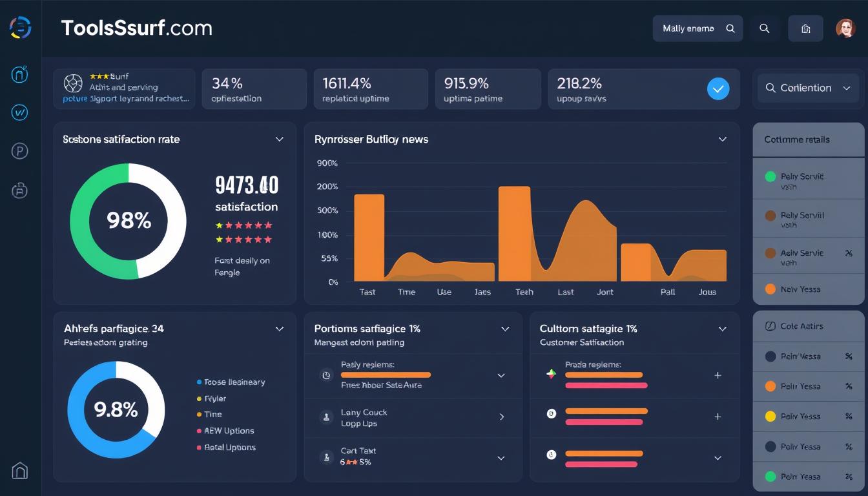Click white circle icon in Cultiorn panel's last row
The width and height of the screenshot is (868, 496).
coord(552,455)
